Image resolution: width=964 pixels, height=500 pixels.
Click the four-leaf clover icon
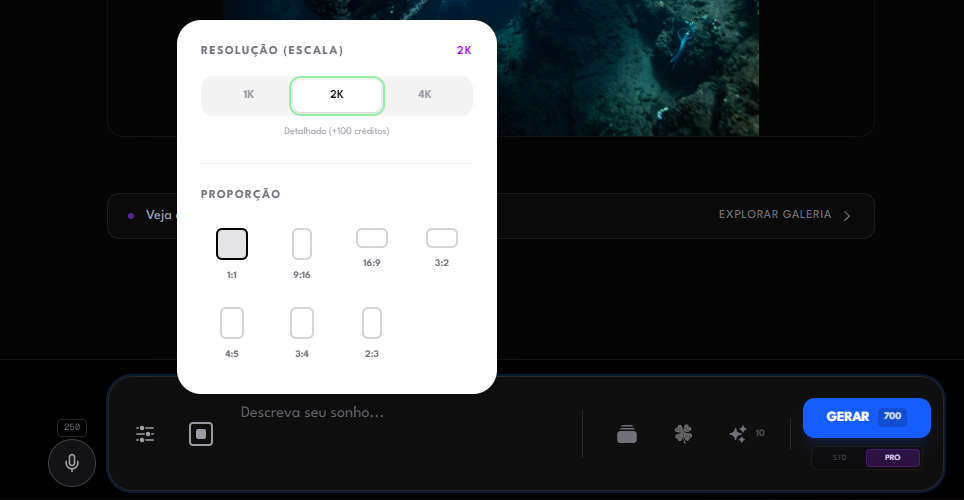(683, 434)
